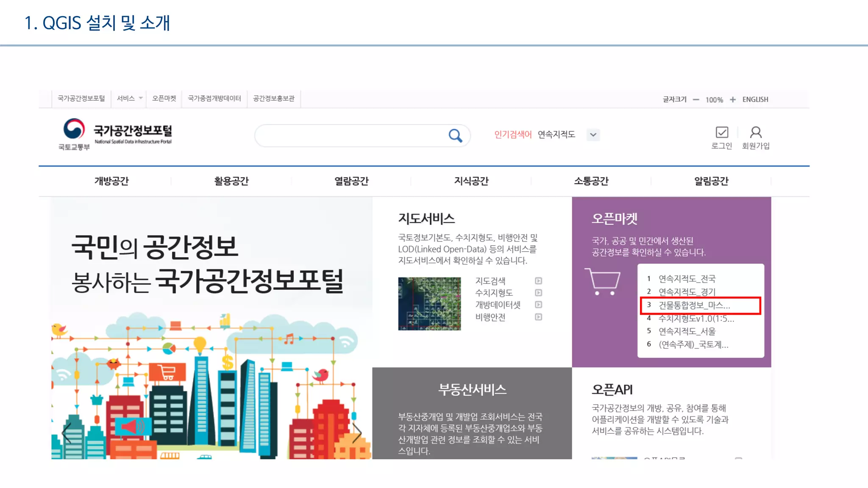Open the 비행안전 link
The height and width of the screenshot is (488, 868).
pyautogui.click(x=490, y=317)
